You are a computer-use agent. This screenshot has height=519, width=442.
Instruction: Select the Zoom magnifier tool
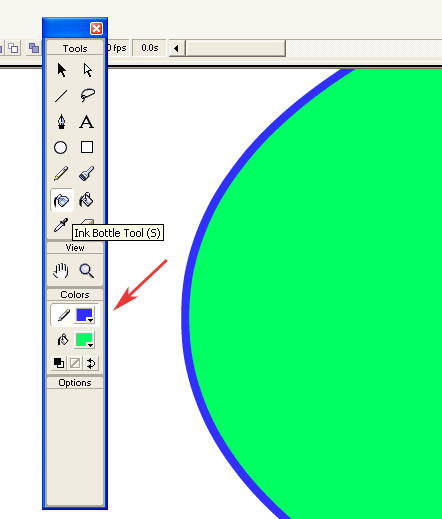click(87, 270)
